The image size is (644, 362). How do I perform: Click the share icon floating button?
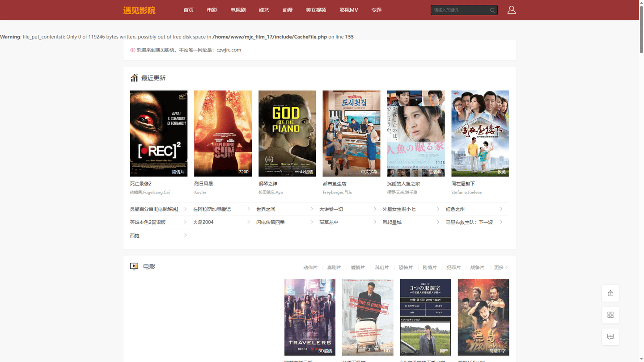[x=610, y=293]
